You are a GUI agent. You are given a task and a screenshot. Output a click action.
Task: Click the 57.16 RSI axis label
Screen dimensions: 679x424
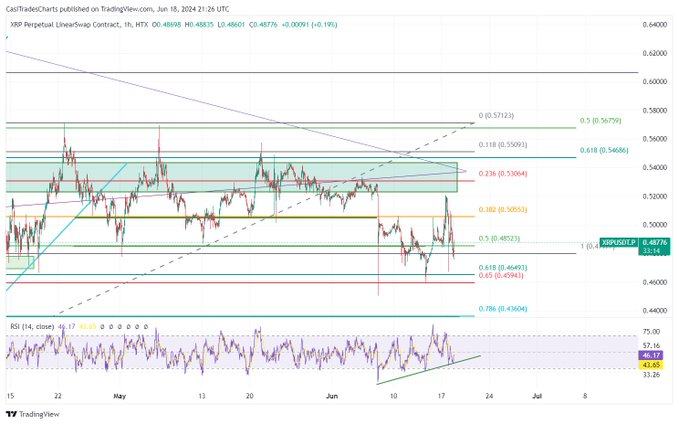[x=651, y=346]
